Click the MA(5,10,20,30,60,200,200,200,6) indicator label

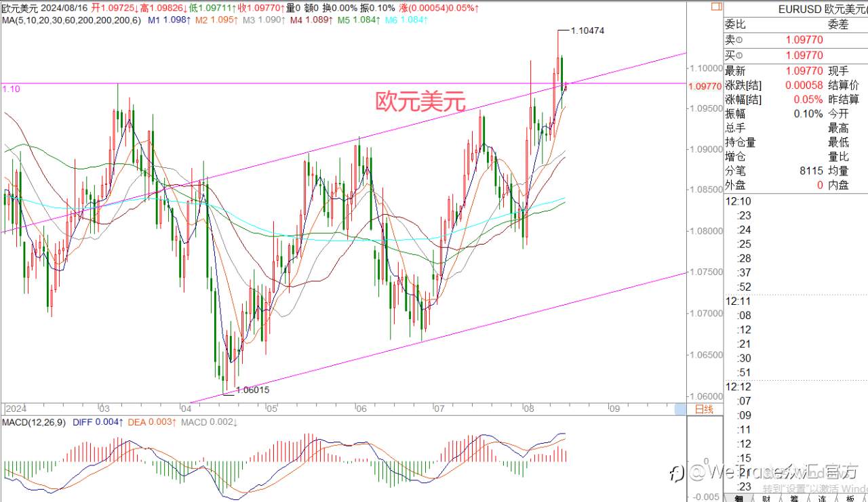pyautogui.click(x=71, y=20)
